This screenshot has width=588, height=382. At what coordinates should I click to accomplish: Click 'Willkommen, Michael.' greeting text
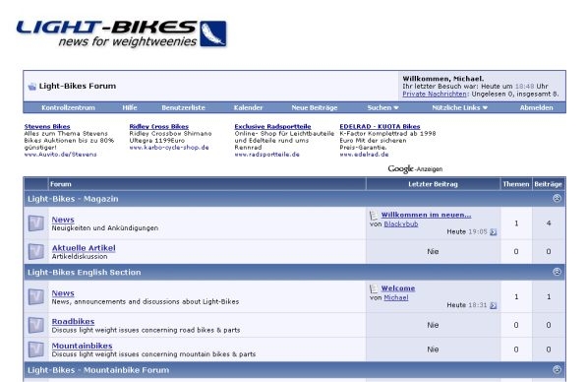click(x=442, y=79)
